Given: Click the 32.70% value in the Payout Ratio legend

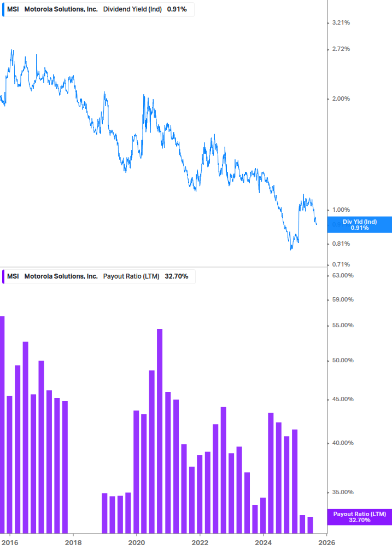Looking at the screenshot, I should click(x=177, y=276).
